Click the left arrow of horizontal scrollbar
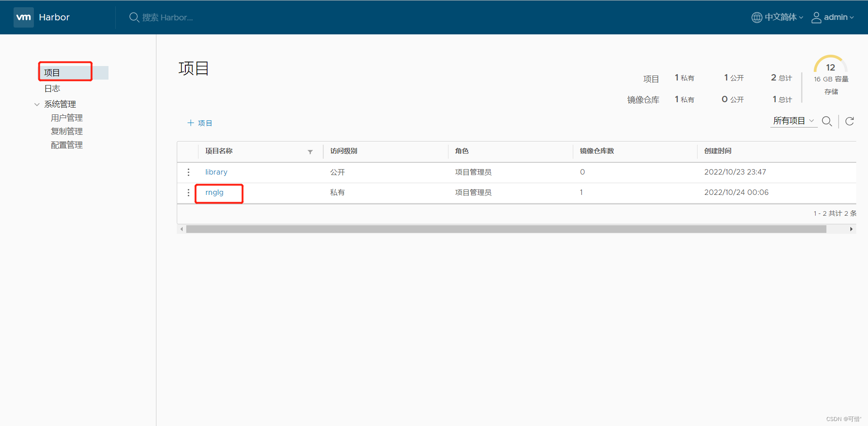Viewport: 868px width, 426px height. point(182,229)
